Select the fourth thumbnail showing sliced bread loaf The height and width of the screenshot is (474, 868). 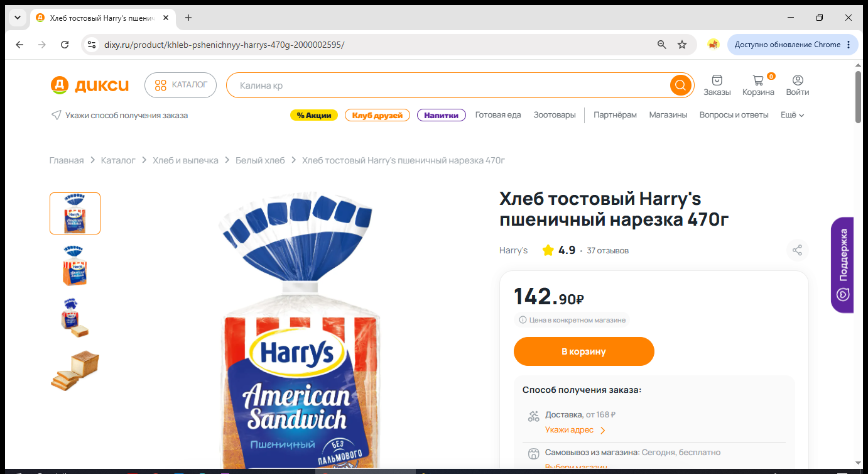(x=75, y=370)
